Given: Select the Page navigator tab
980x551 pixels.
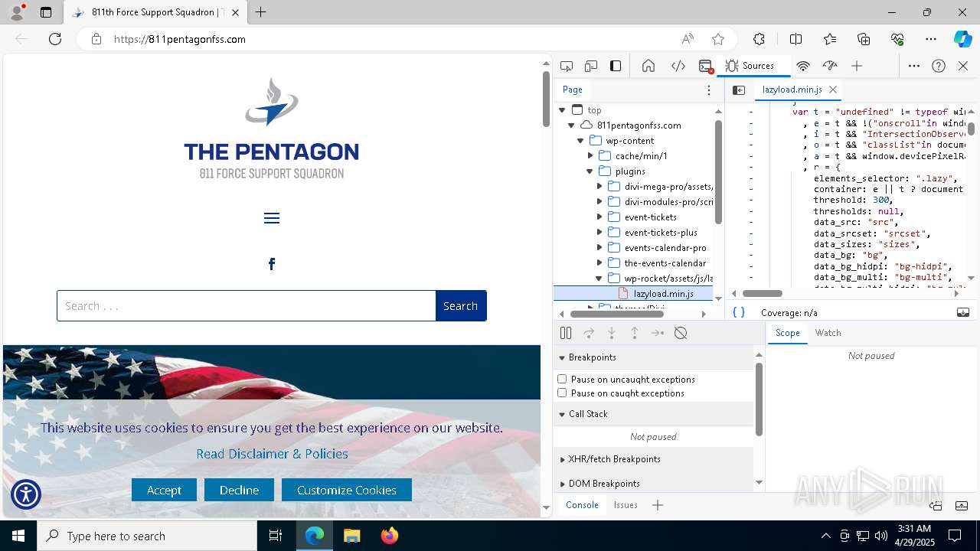Looking at the screenshot, I should click(x=573, y=90).
